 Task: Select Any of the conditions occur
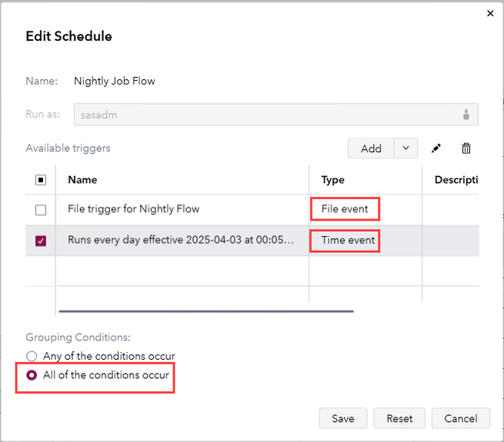point(32,357)
